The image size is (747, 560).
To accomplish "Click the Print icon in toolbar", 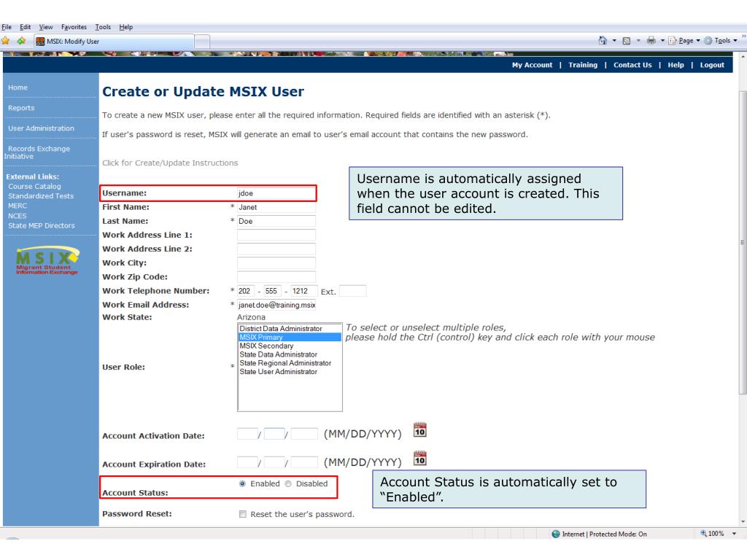I will coord(651,41).
